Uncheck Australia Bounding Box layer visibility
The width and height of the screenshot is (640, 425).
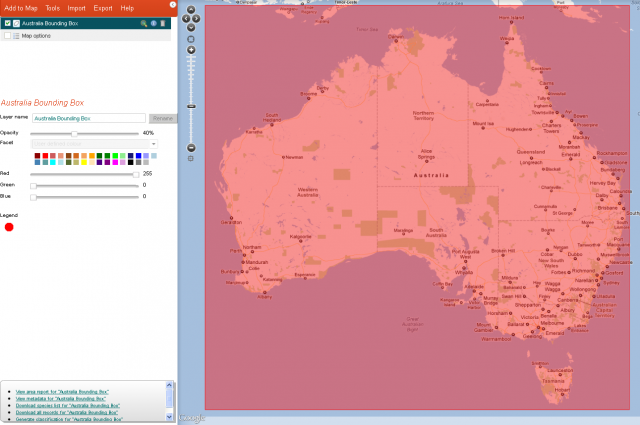[x=8, y=22]
